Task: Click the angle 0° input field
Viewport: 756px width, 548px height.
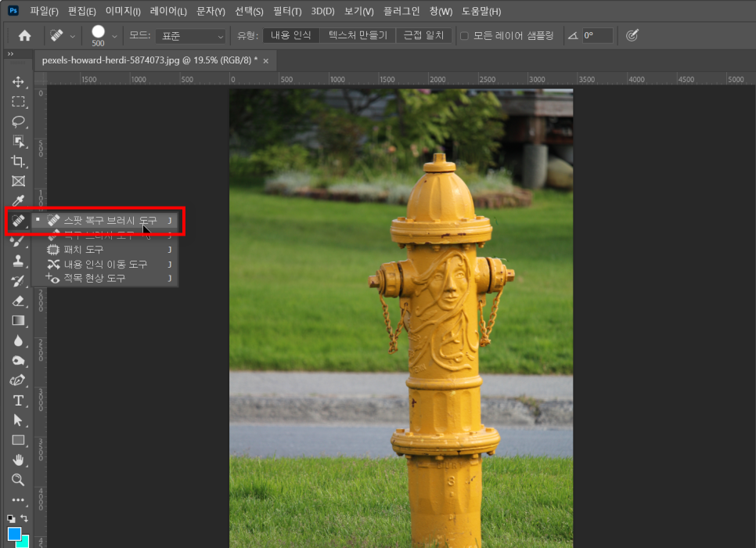Action: [597, 36]
